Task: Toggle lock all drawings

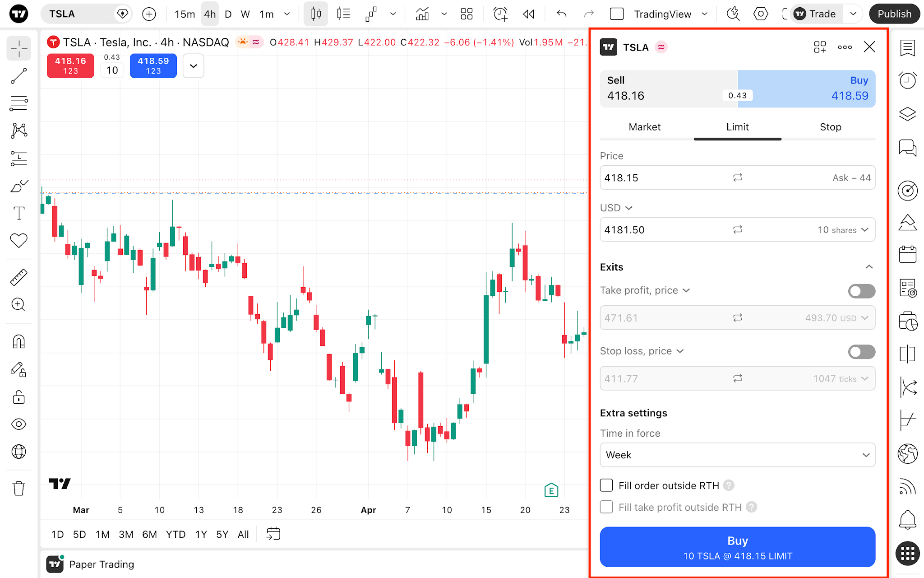Action: click(x=19, y=397)
